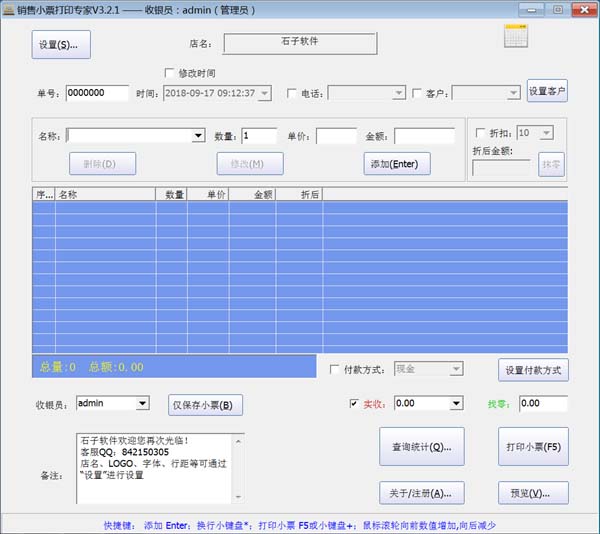Expand the 实收 amount dropdown

[456, 403]
